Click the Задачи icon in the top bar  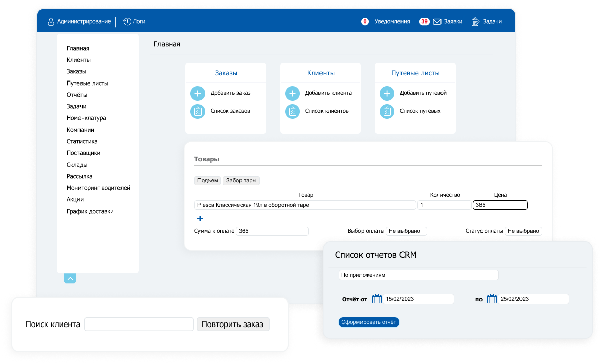point(474,22)
